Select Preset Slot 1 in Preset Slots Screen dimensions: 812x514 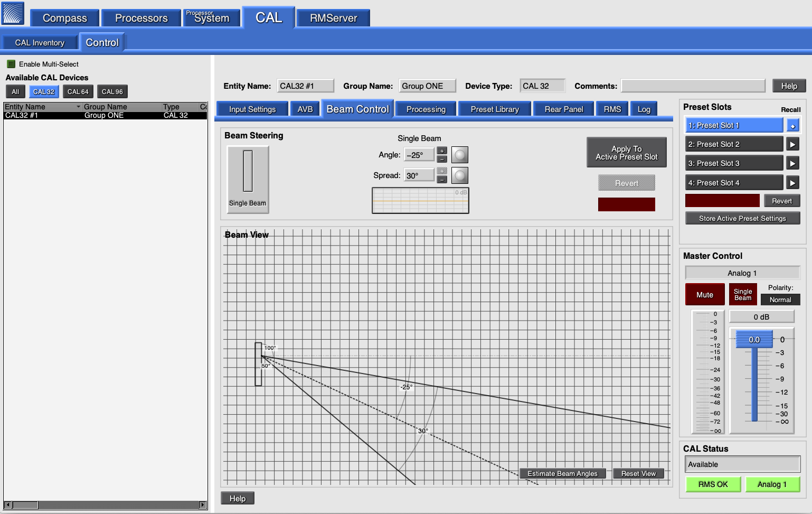[x=734, y=125]
